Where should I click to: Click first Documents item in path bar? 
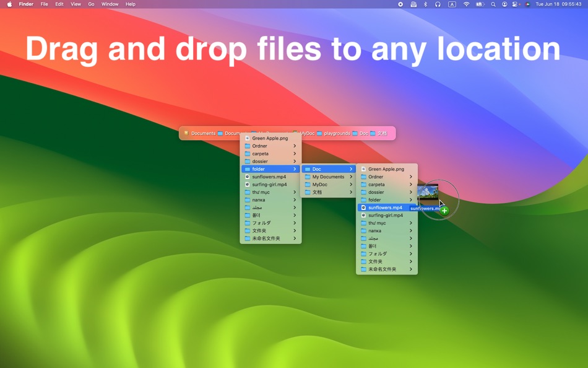(203, 133)
